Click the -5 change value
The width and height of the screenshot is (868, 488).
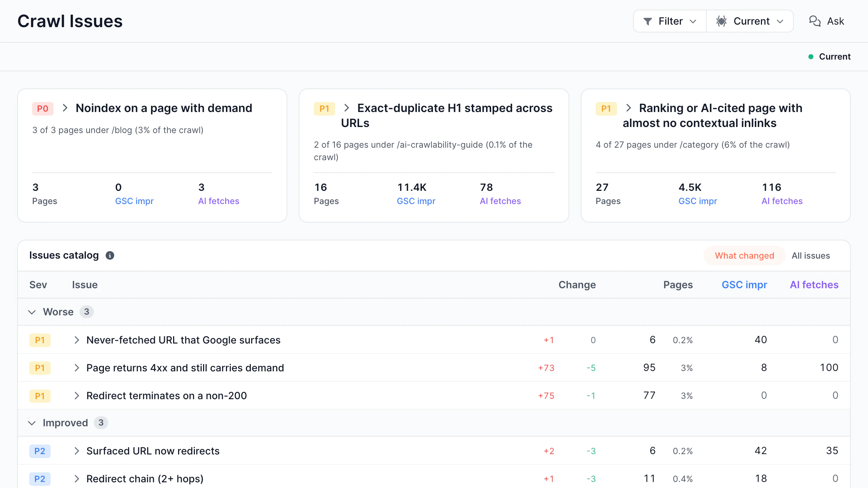point(591,368)
